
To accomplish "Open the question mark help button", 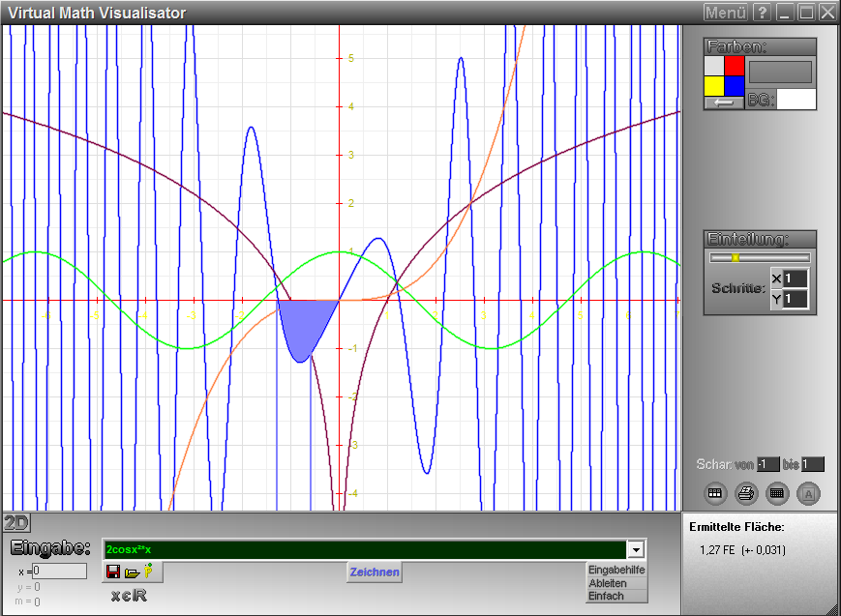I will tap(762, 12).
